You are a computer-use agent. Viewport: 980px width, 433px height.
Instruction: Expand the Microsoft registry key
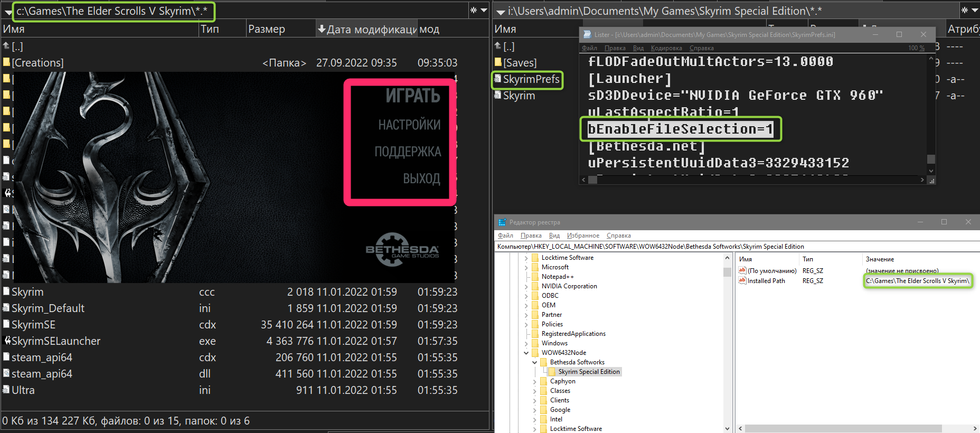pos(526,267)
